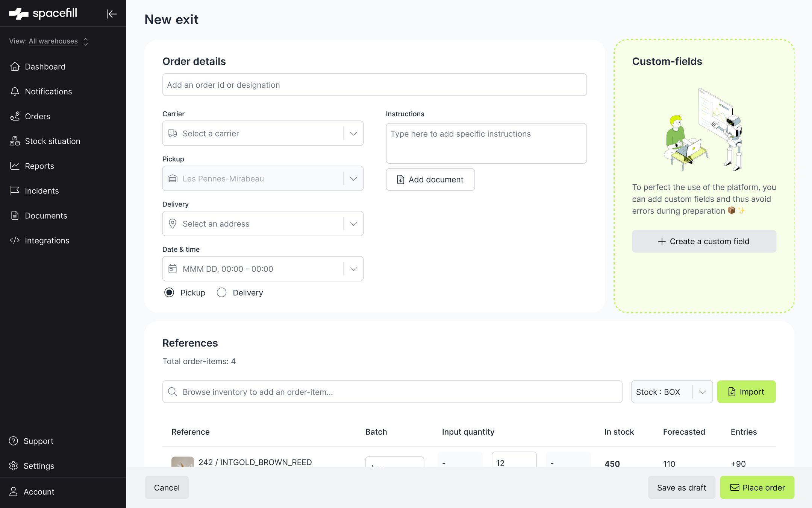The height and width of the screenshot is (508, 812).
Task: Collapse the sidebar with arrow icon
Action: [x=112, y=14]
